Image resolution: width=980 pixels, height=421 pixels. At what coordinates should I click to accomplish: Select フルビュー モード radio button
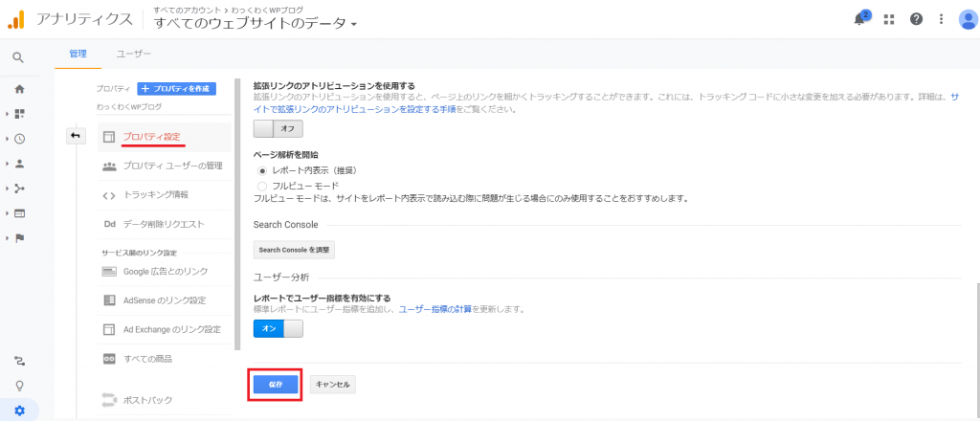tap(262, 185)
